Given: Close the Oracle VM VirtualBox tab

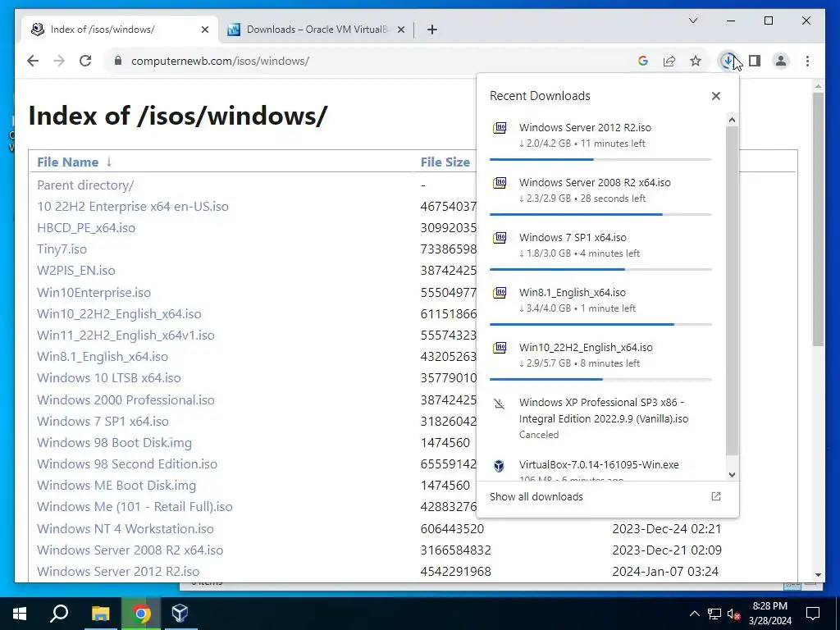Looking at the screenshot, I should (400, 30).
